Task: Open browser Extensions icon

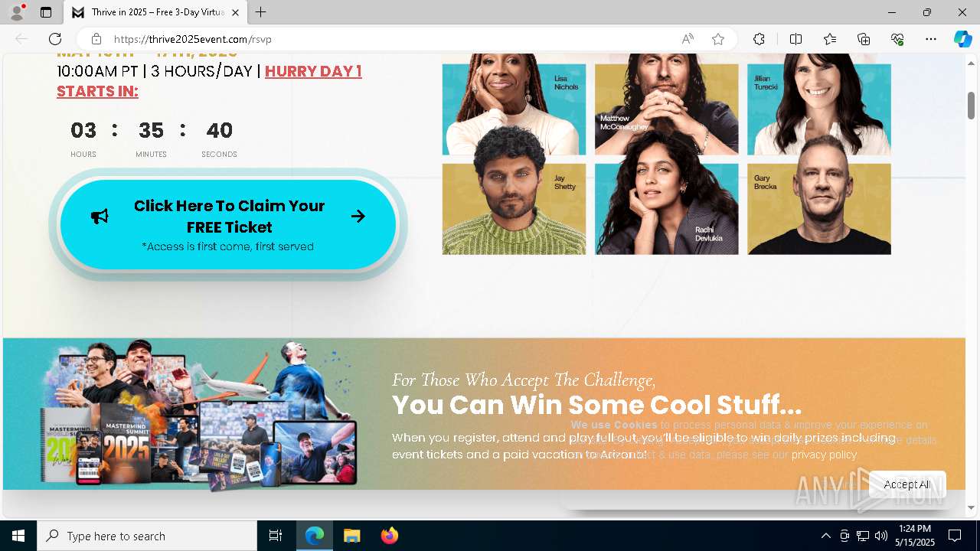Action: tap(759, 39)
